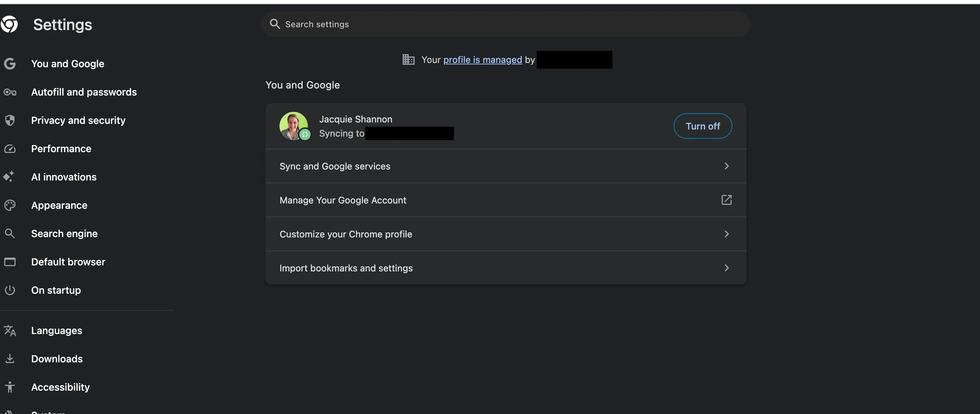Click the Jacquie Shannon account name

point(356,119)
